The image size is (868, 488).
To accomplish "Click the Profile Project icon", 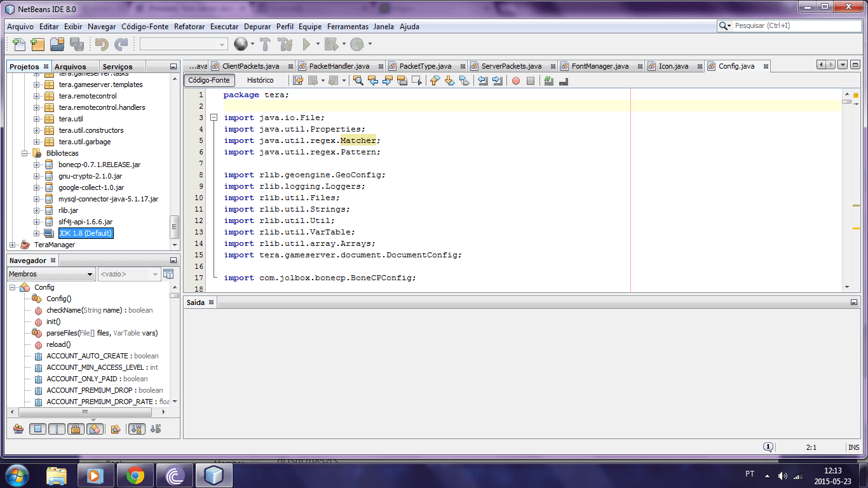I will coord(357,44).
